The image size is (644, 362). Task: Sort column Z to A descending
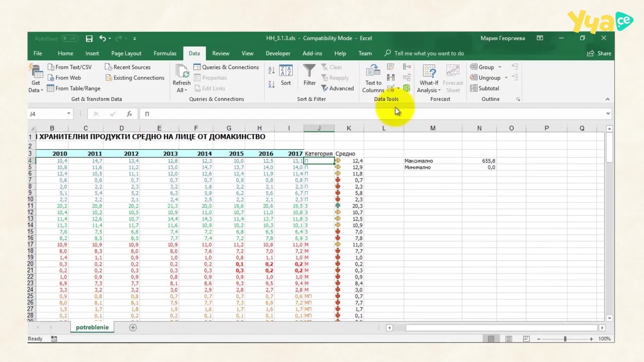coord(271,84)
